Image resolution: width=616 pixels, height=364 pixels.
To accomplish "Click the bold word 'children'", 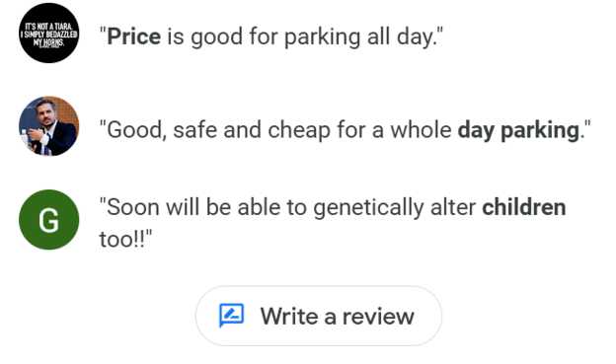I will point(524,207).
